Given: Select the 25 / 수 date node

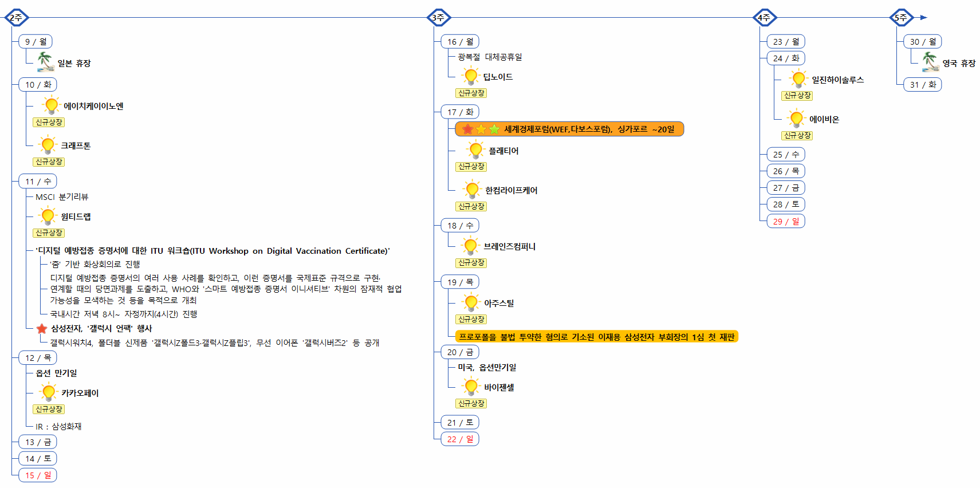Looking at the screenshot, I should (x=786, y=154).
